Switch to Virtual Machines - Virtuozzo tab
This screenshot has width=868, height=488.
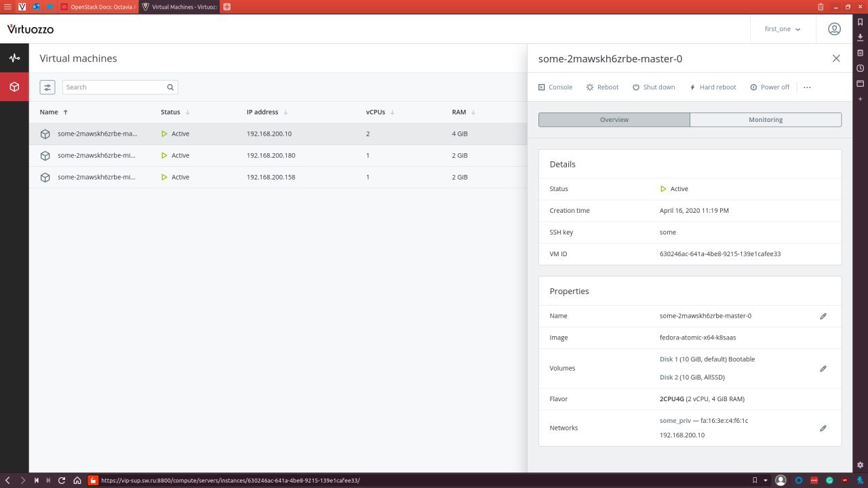pos(178,7)
